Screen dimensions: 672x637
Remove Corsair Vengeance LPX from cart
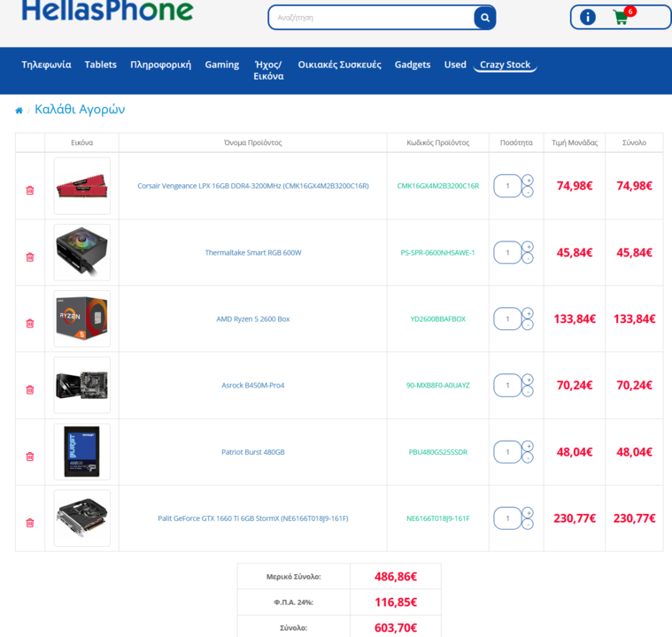coord(30,190)
